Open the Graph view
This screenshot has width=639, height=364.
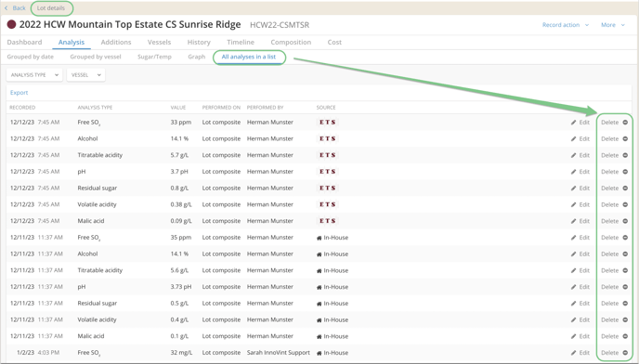click(x=196, y=57)
